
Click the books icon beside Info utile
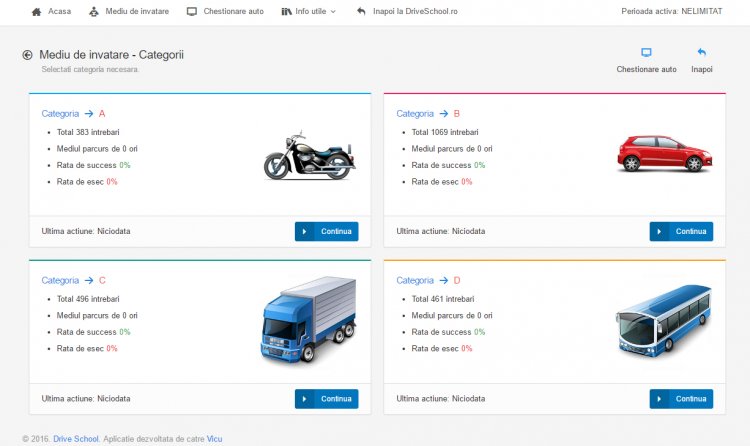[x=287, y=11]
